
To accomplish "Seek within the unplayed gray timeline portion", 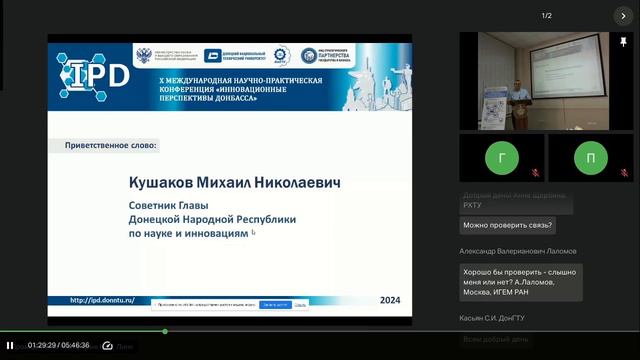I will click(x=402, y=331).
